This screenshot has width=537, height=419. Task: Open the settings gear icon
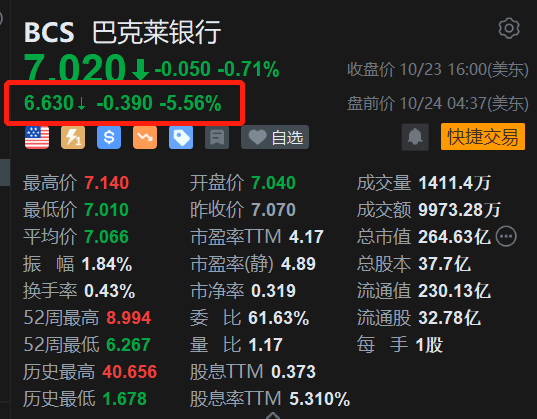[509, 28]
